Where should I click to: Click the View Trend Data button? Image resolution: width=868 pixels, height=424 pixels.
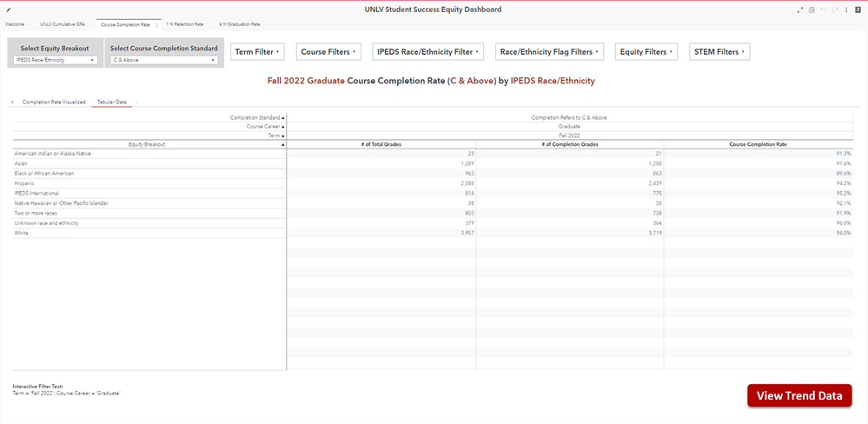799,396
